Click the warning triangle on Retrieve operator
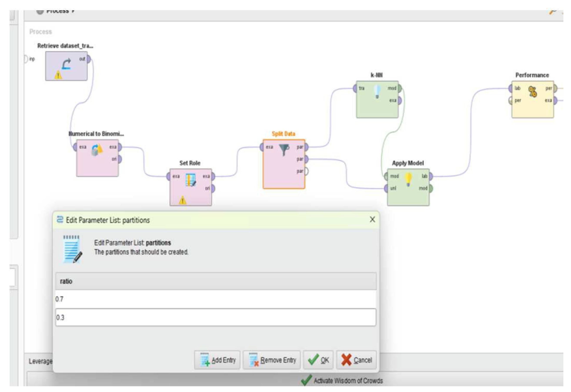Image resolution: width=571 pixels, height=392 pixels. tap(58, 75)
